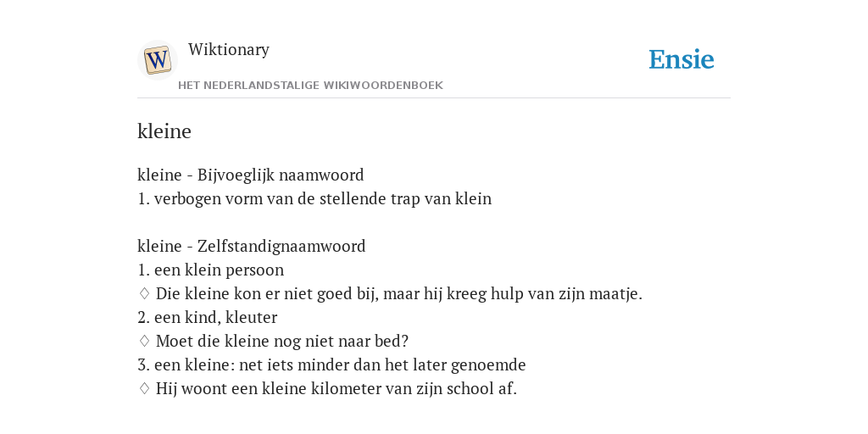868x434 pixels.
Task: Click the een kind, kleuter definition
Action: point(207,318)
